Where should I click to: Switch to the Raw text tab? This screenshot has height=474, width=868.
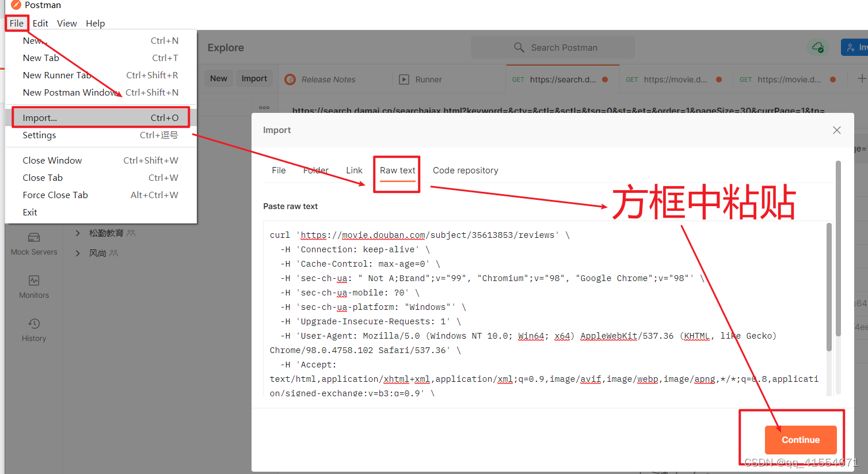coord(397,170)
